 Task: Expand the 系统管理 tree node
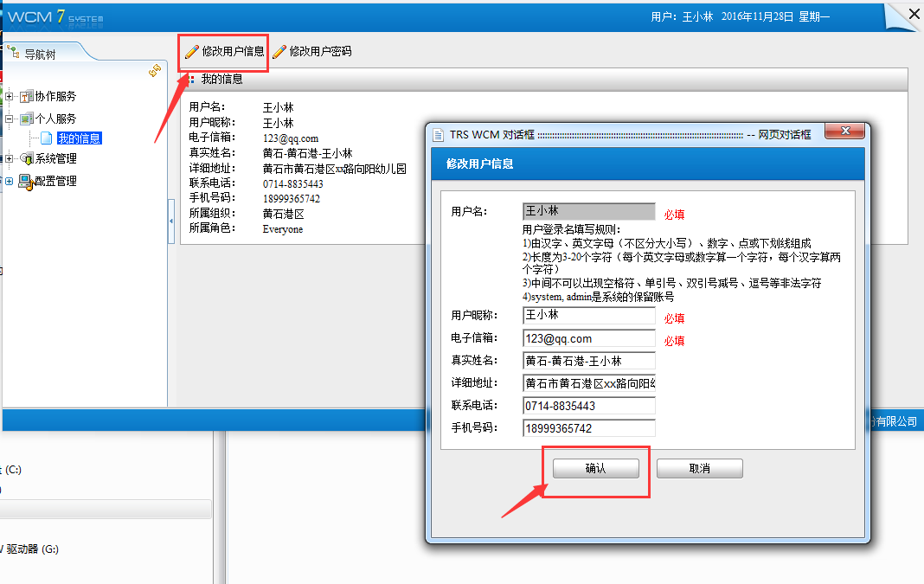10,159
